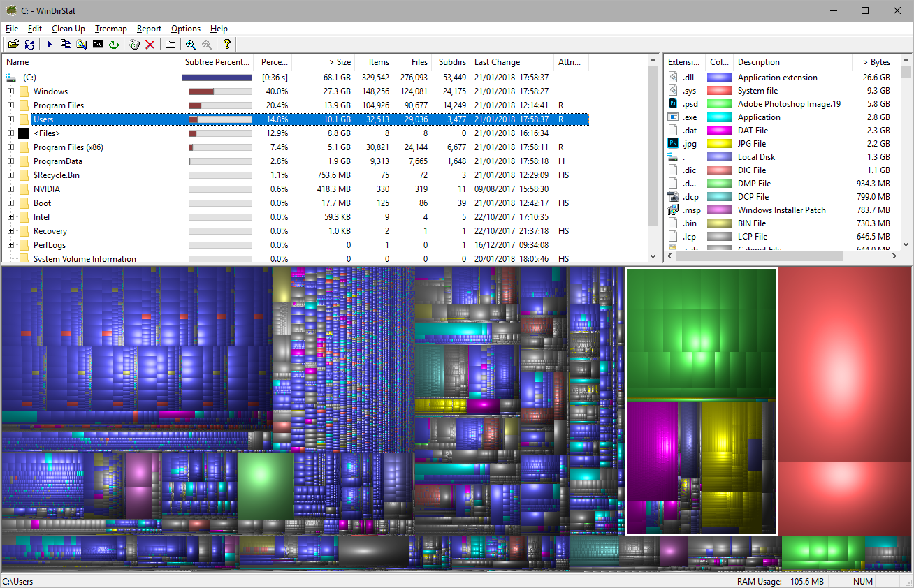Click the RAM Usage status bar entry
Image resolution: width=914 pixels, height=588 pixels.
(x=781, y=581)
